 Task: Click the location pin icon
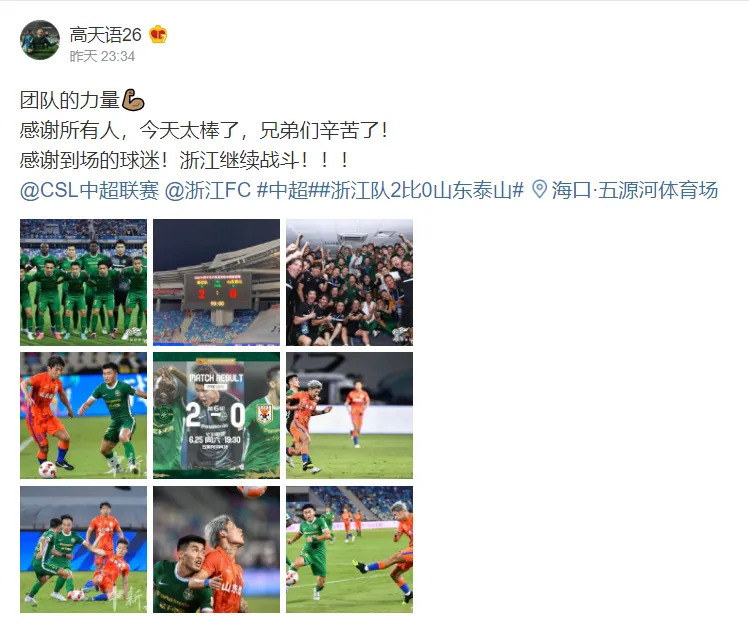tap(540, 190)
